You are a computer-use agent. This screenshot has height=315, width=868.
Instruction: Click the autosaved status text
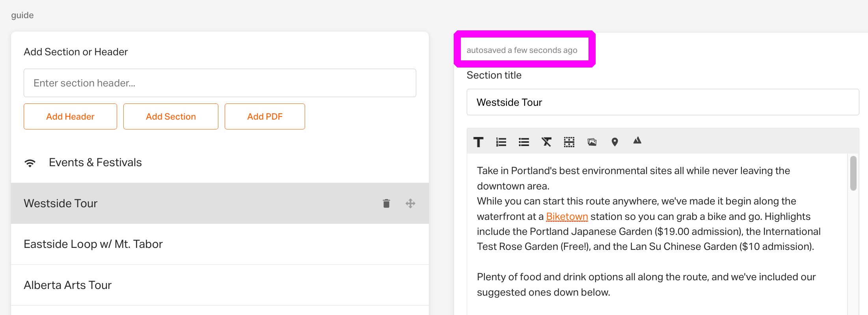(522, 50)
